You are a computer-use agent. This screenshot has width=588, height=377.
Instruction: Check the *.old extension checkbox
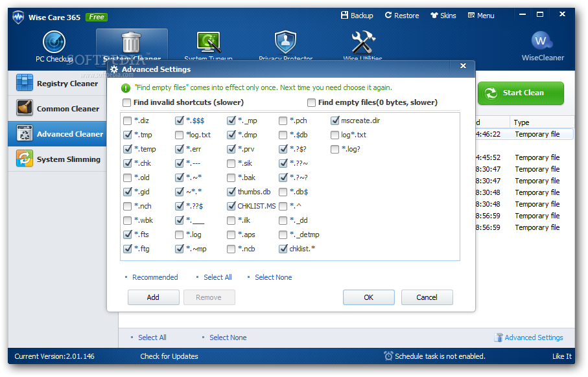tap(128, 177)
